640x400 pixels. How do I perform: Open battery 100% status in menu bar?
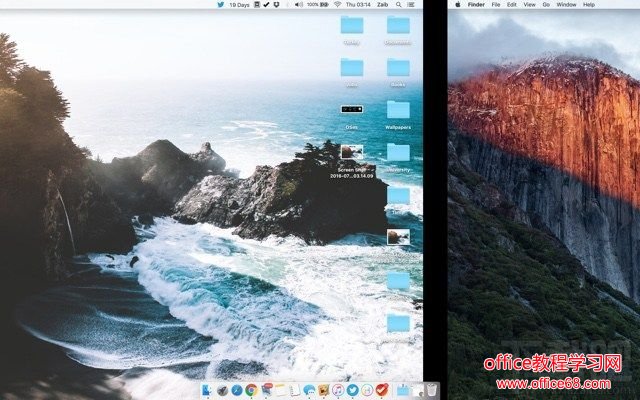click(x=318, y=4)
